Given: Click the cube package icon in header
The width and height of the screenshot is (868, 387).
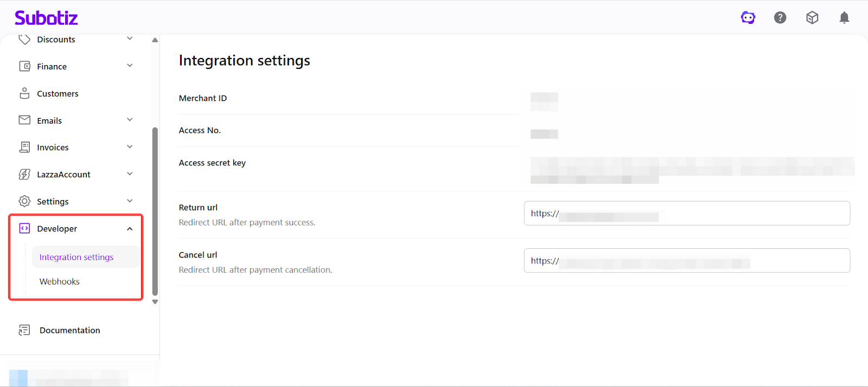Looking at the screenshot, I should point(812,18).
